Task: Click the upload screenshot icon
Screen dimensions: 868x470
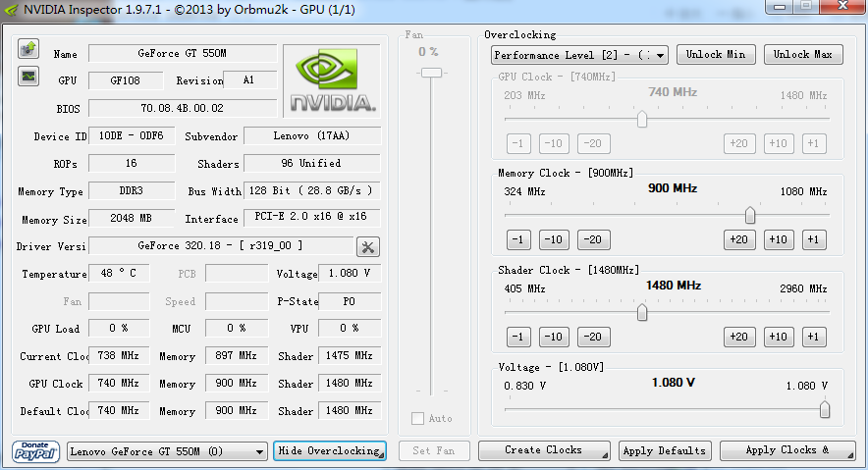Action: click(27, 48)
